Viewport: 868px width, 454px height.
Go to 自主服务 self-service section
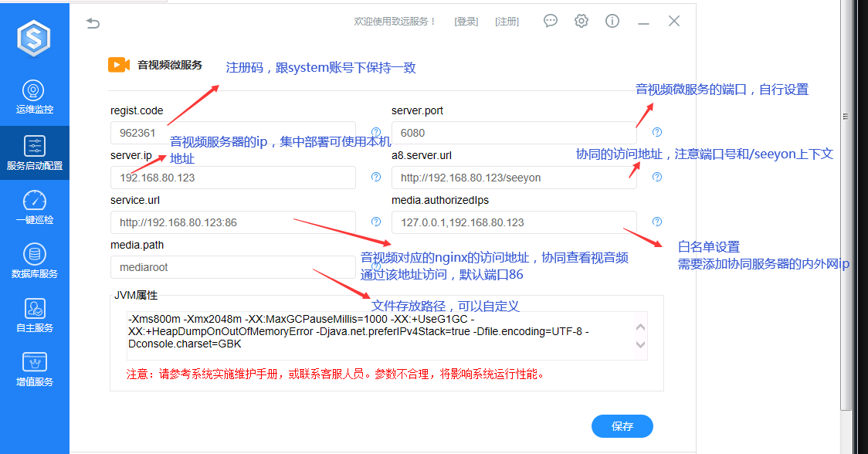tap(34, 315)
